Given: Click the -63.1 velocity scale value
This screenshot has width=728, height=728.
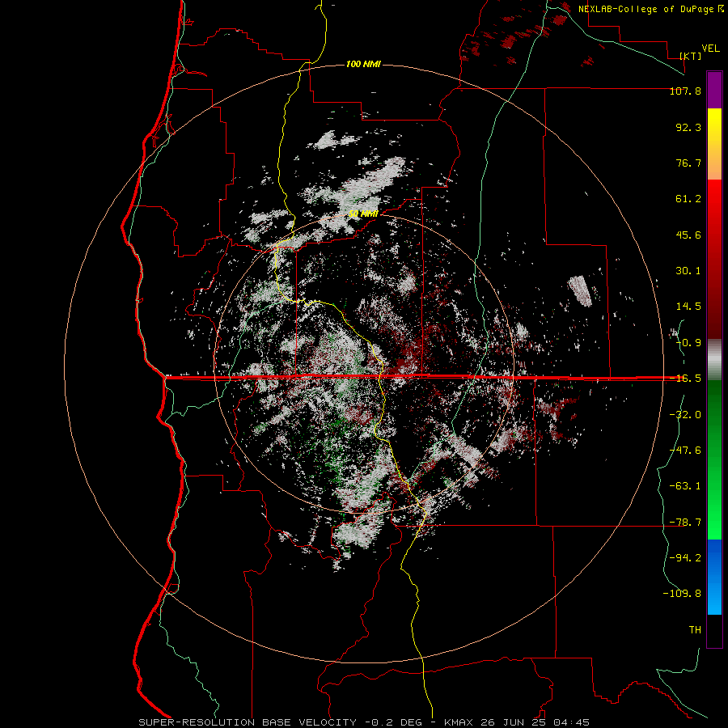Looking at the screenshot, I should [x=685, y=486].
